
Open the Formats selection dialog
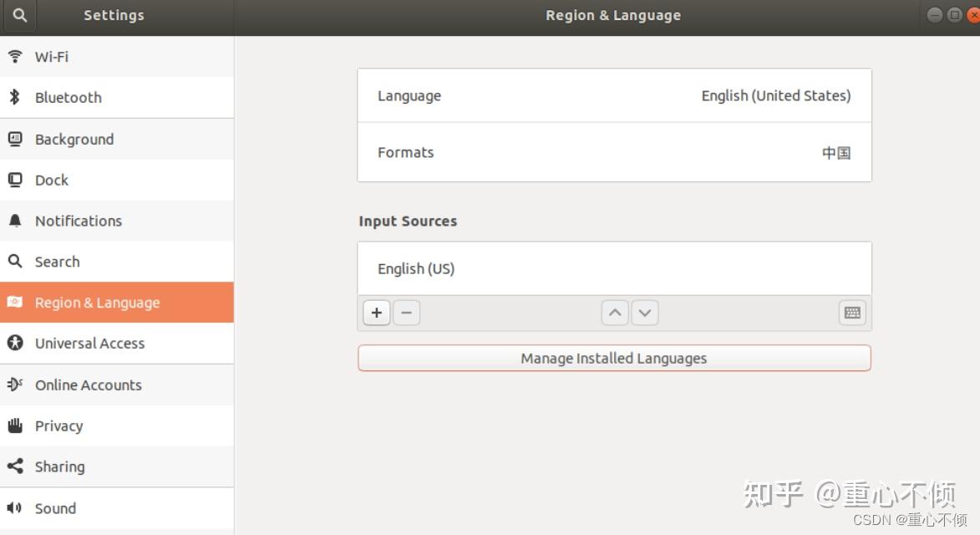[614, 152]
